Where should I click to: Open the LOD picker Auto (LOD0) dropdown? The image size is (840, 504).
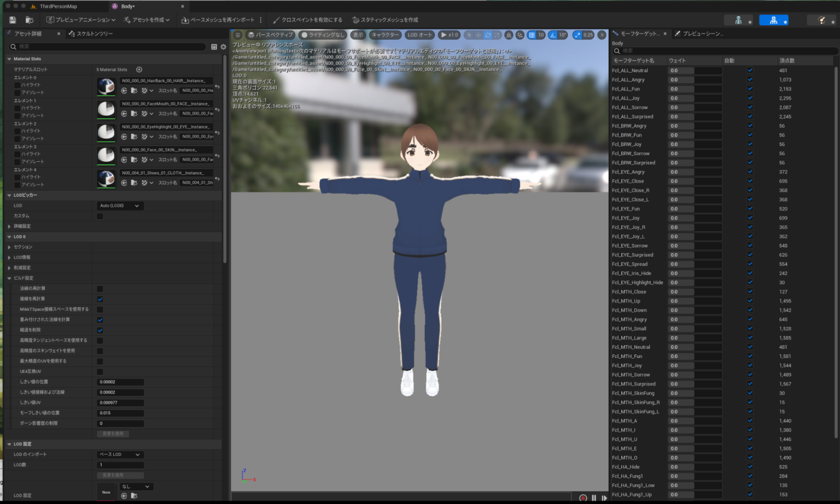[x=120, y=206]
